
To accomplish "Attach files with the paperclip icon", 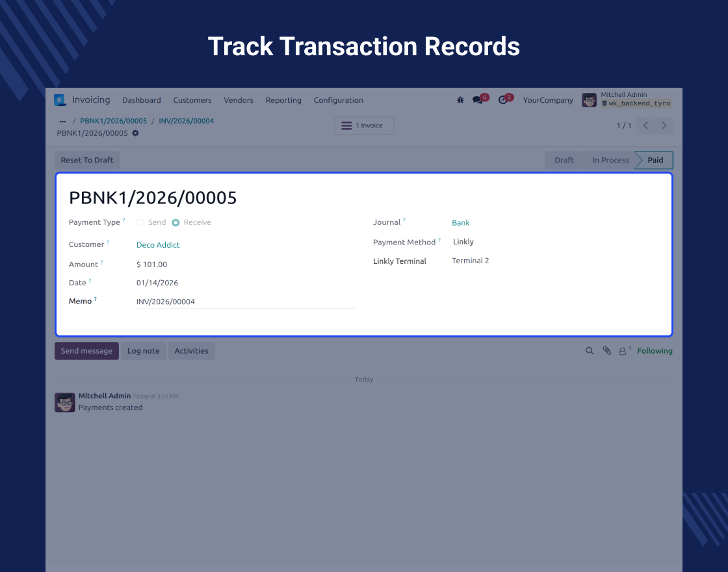I will [x=607, y=351].
